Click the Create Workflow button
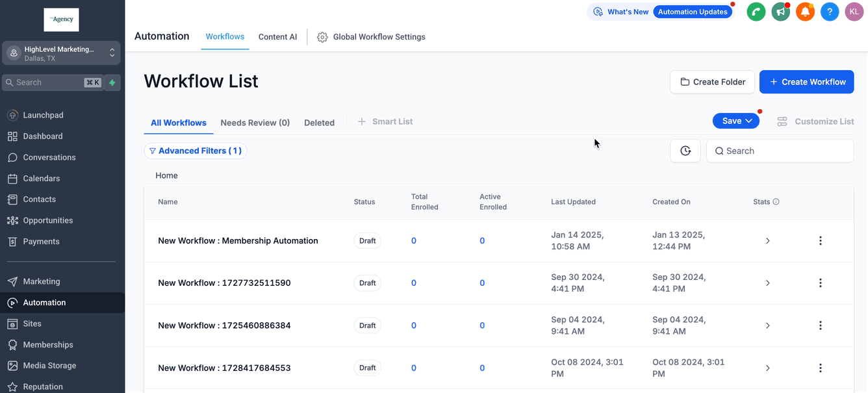Image resolution: width=868 pixels, height=393 pixels. pyautogui.click(x=806, y=82)
